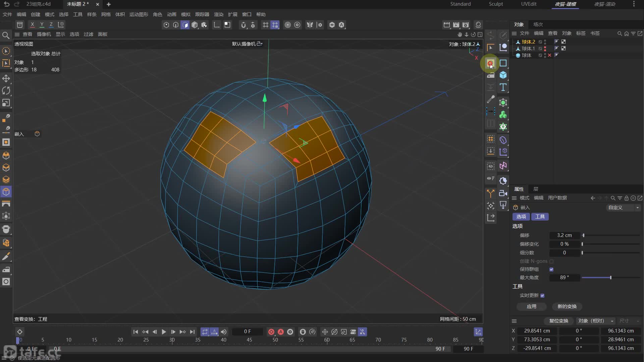The height and width of the screenshot is (362, 644).
Task: Switch to Polygons mode in top toolbar
Action: tap(185, 25)
